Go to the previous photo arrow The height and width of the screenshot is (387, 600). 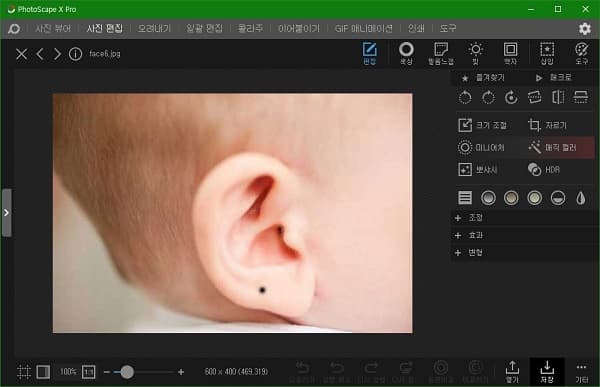coord(40,54)
